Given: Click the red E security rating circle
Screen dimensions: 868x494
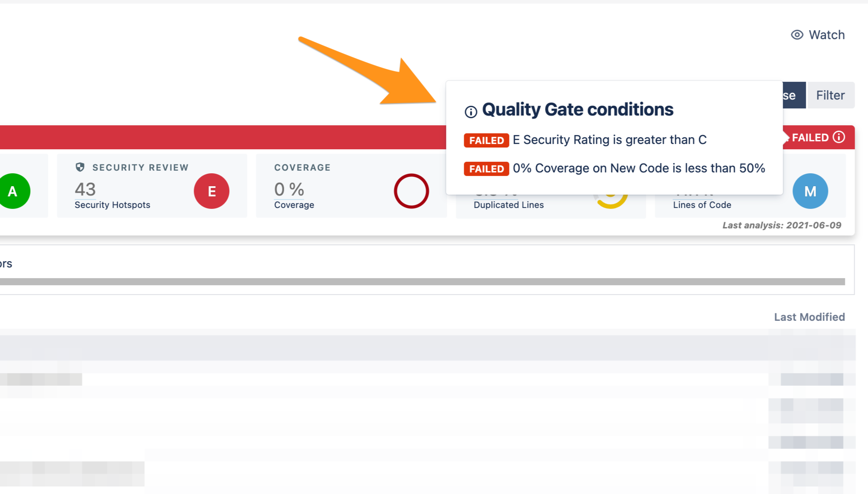Looking at the screenshot, I should 211,191.
